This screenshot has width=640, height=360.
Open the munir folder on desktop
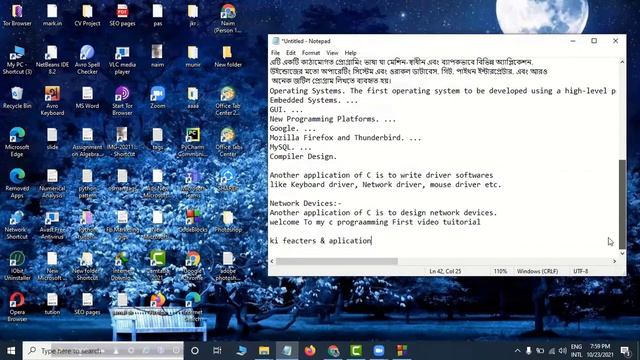[193, 56]
